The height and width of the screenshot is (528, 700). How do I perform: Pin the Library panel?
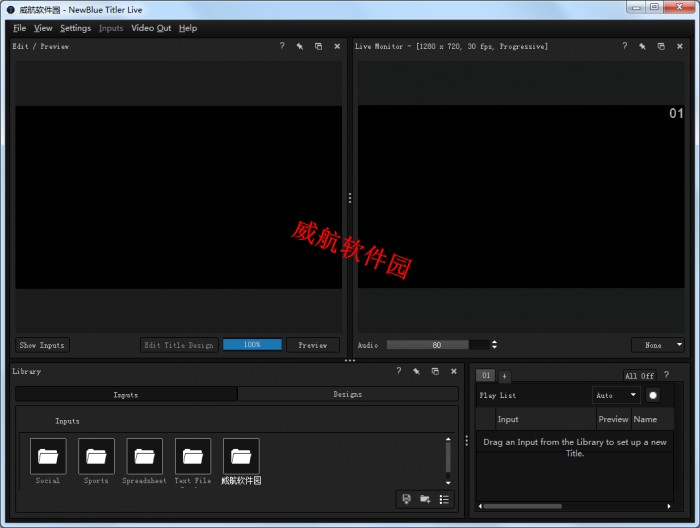(417, 371)
